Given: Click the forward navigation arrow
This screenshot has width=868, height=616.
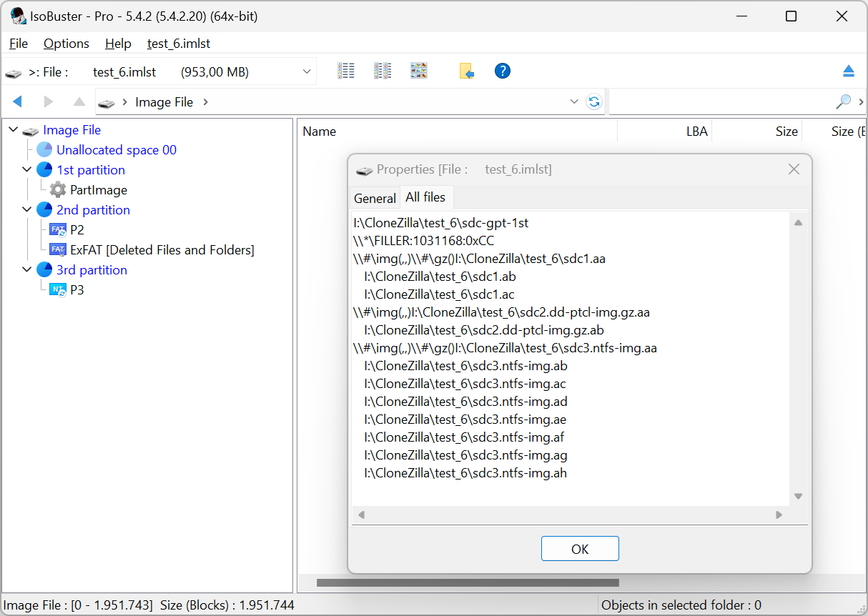Looking at the screenshot, I should tap(49, 102).
